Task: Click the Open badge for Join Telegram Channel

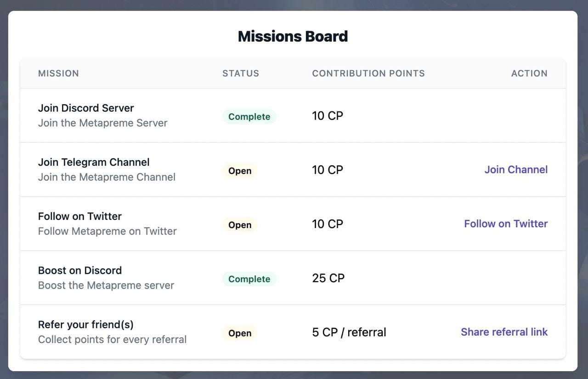Action: click(240, 171)
